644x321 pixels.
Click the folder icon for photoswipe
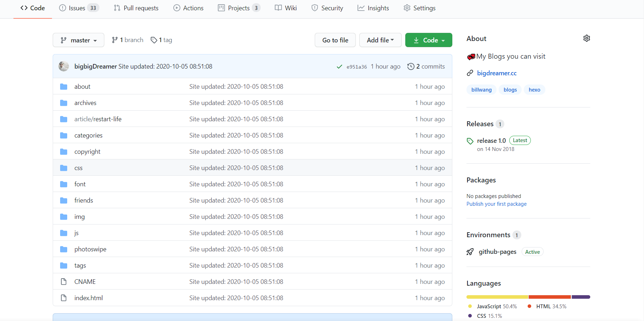(64, 249)
